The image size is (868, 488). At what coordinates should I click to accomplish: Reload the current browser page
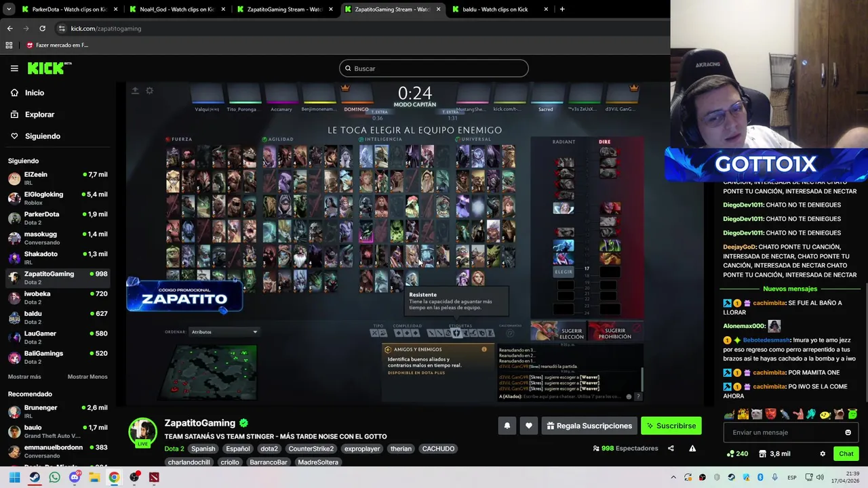(x=42, y=28)
